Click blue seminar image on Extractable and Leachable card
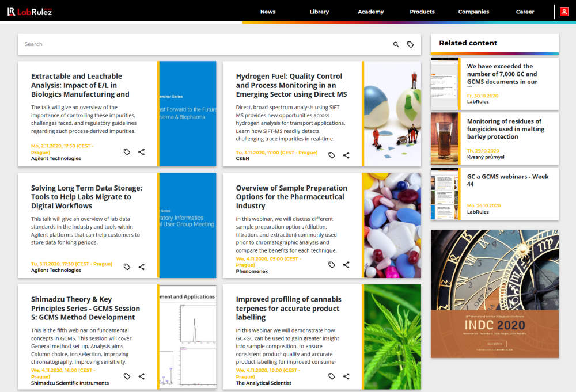The image size is (576, 392). [x=188, y=114]
